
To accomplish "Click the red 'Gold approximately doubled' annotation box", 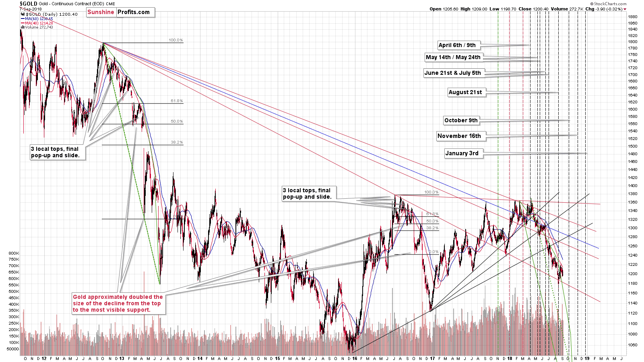I will tap(118, 303).
